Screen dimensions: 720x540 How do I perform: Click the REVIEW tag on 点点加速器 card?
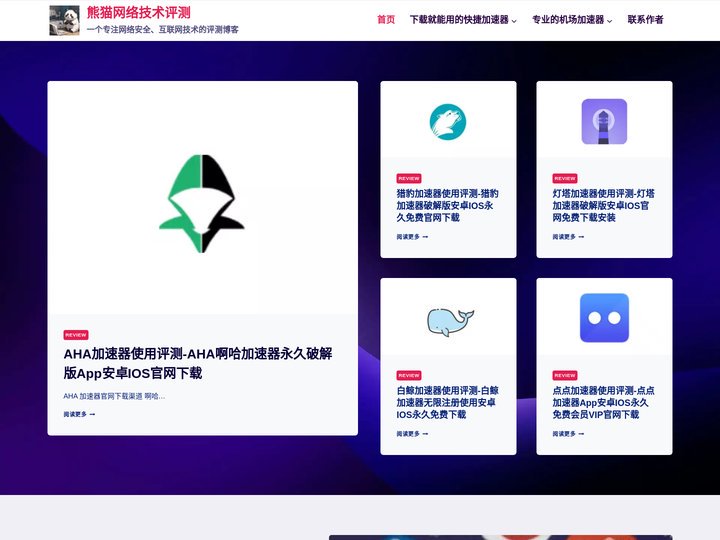565,375
